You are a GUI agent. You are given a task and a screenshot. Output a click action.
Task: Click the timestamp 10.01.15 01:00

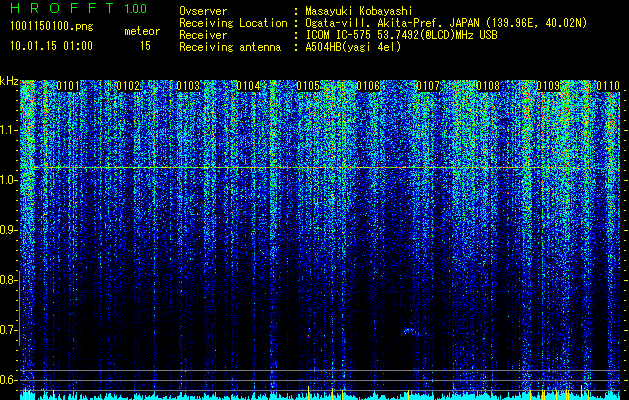point(51,46)
